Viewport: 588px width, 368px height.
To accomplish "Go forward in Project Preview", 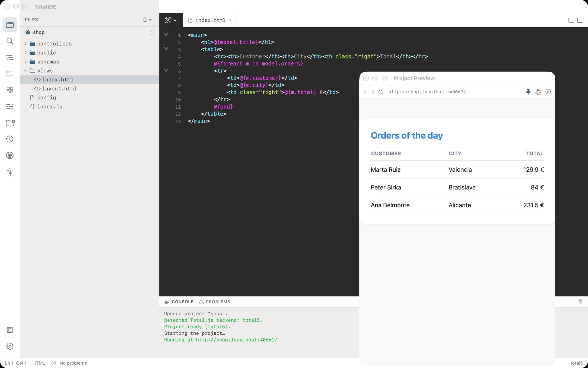I will (x=373, y=92).
